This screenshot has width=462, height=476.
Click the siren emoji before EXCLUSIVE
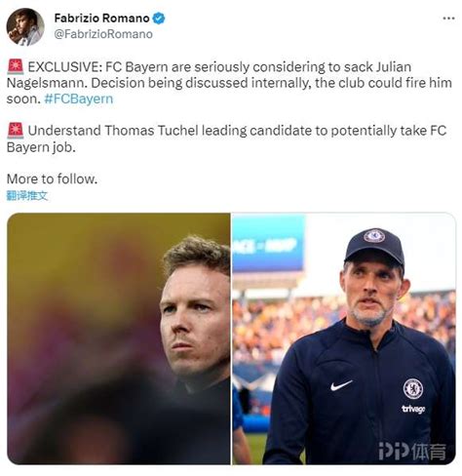tap(16, 66)
